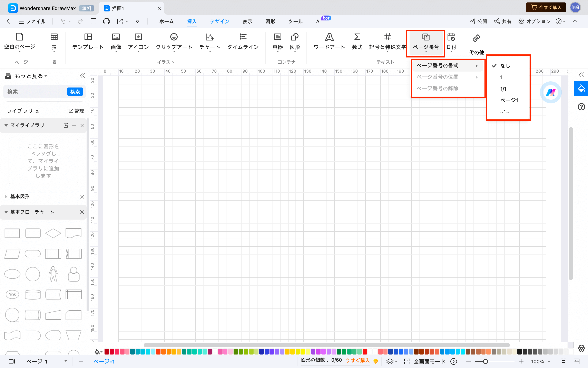
Task: Open the ページ番号の書式 submenu
Action: tap(447, 66)
